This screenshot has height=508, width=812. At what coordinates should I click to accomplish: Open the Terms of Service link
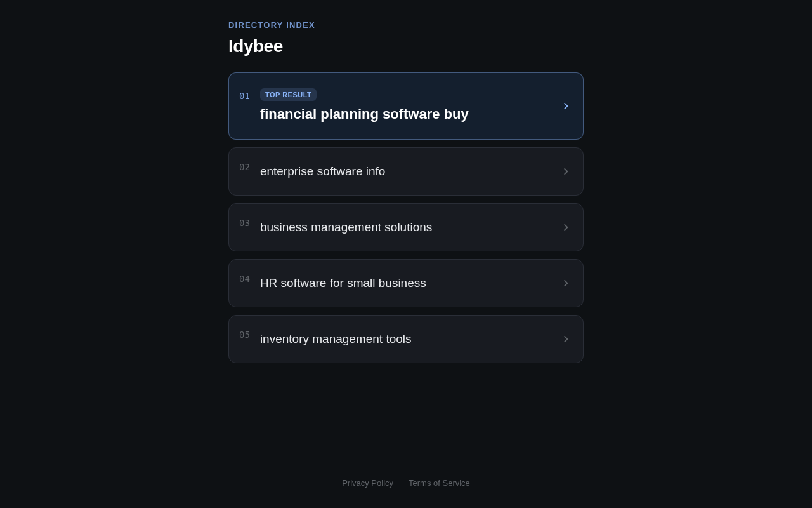click(x=439, y=483)
